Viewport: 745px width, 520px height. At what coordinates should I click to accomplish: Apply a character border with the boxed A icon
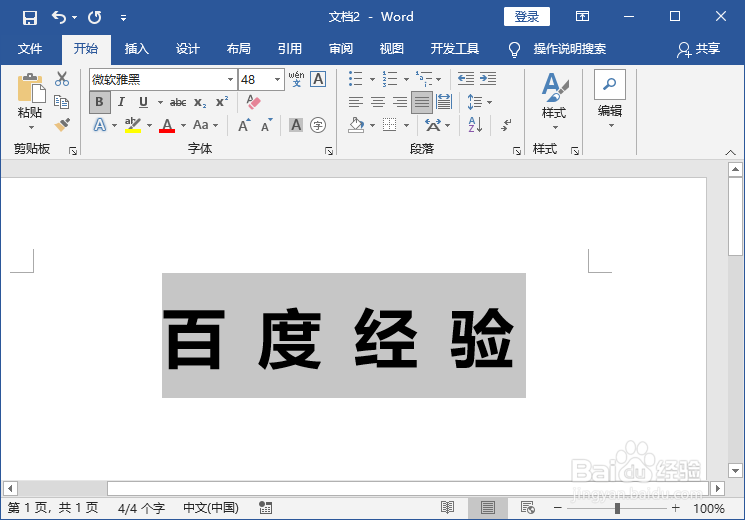point(318,79)
